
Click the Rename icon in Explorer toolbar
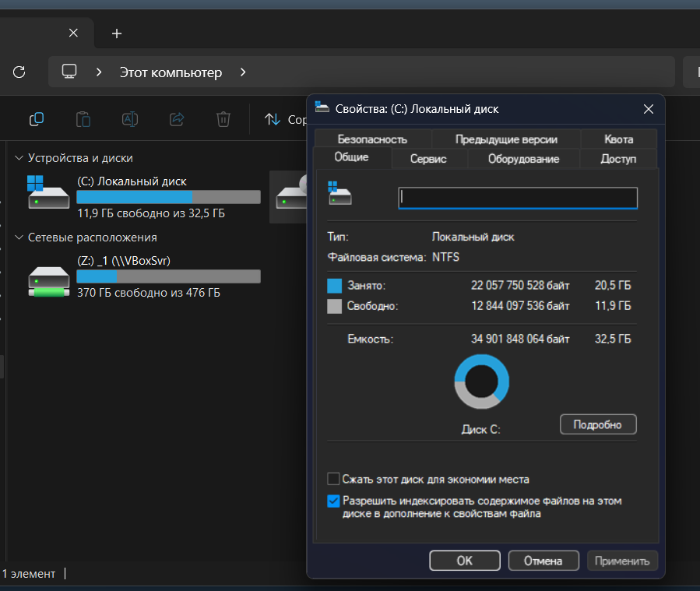[130, 119]
